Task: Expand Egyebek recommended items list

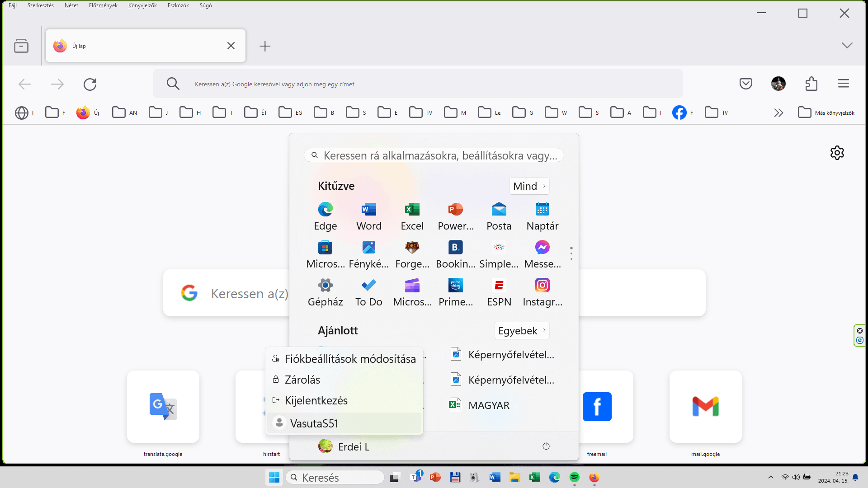Action: (x=522, y=331)
